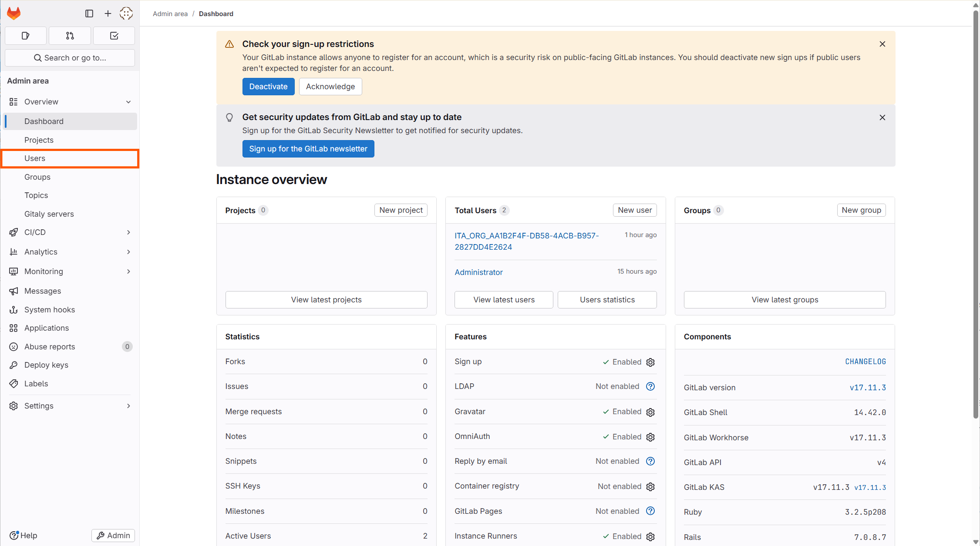Expand the Settings sidebar section
This screenshot has width=980, height=546.
click(128, 406)
